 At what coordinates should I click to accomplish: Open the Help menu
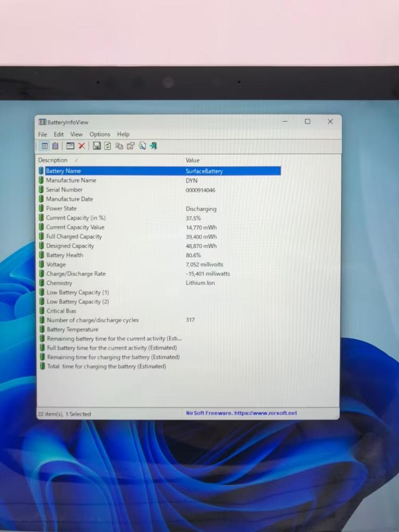point(123,134)
